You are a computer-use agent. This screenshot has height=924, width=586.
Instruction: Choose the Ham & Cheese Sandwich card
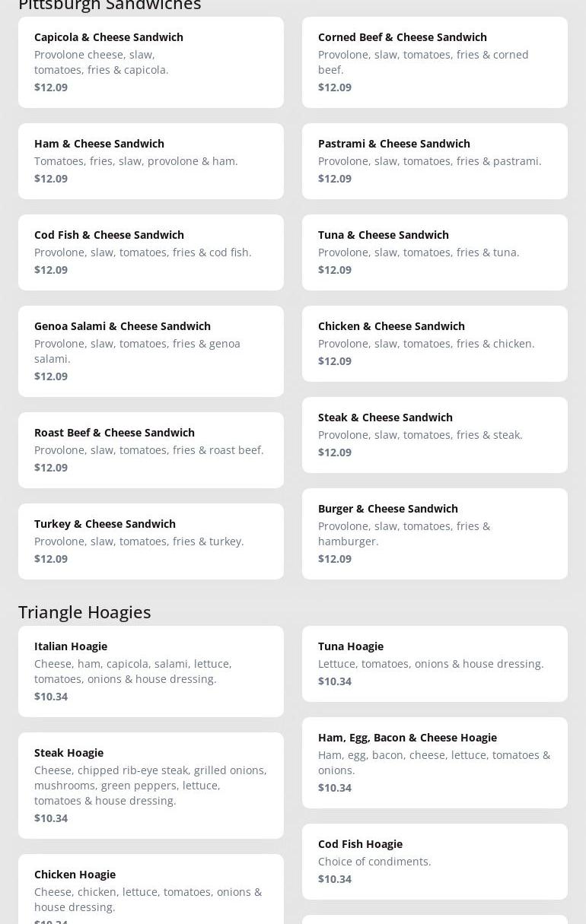151,160
